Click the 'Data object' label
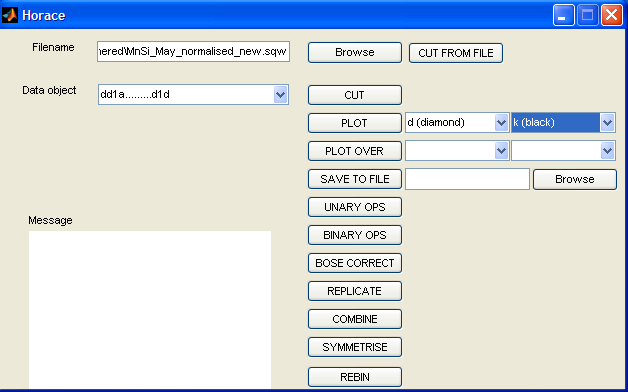628x392 pixels. point(49,90)
